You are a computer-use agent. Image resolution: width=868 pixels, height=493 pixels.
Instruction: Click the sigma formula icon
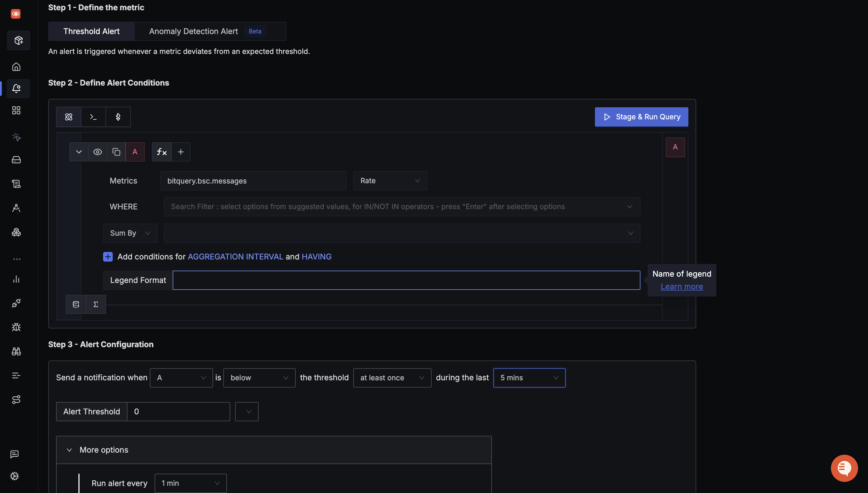(x=96, y=304)
